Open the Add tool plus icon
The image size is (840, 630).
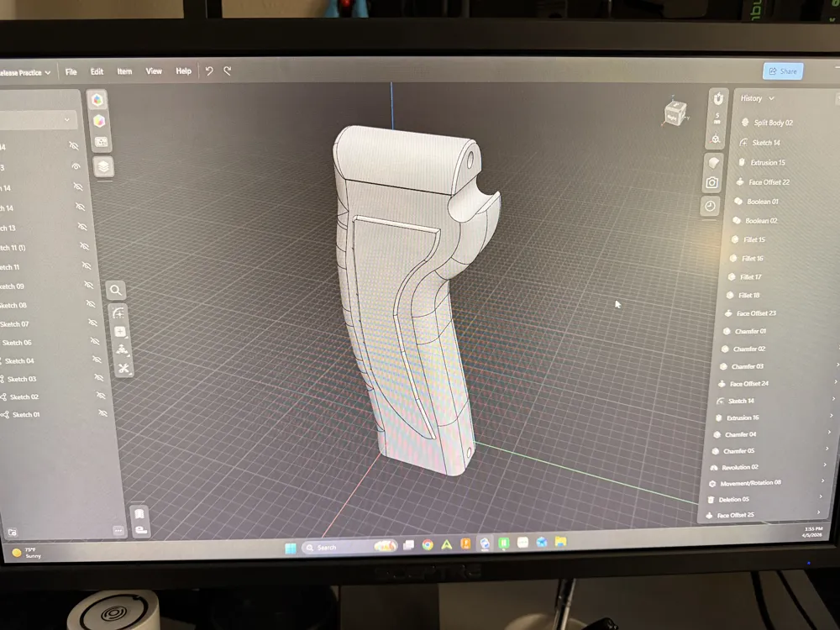coord(120,332)
